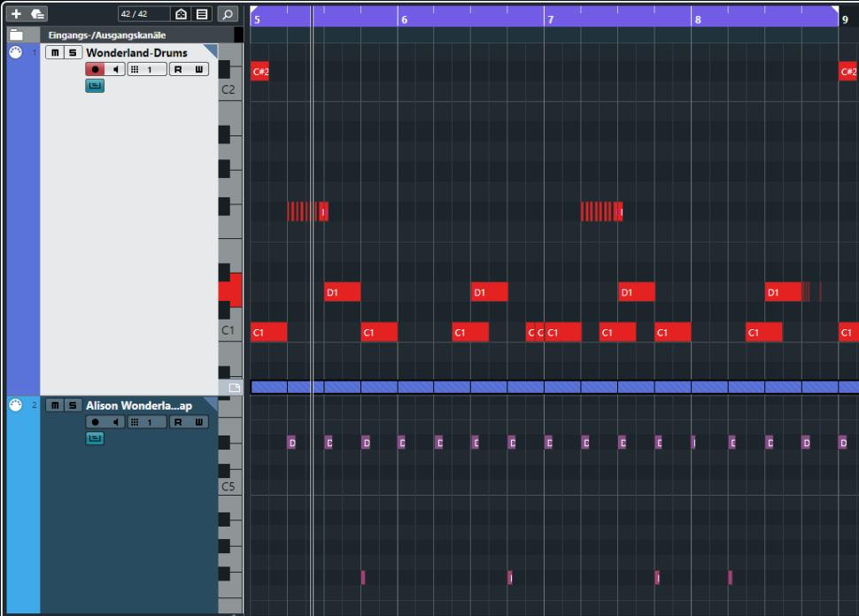859x616 pixels.
Task: Open the track presets icon beside Add Track
Action: pyautogui.click(x=38, y=14)
